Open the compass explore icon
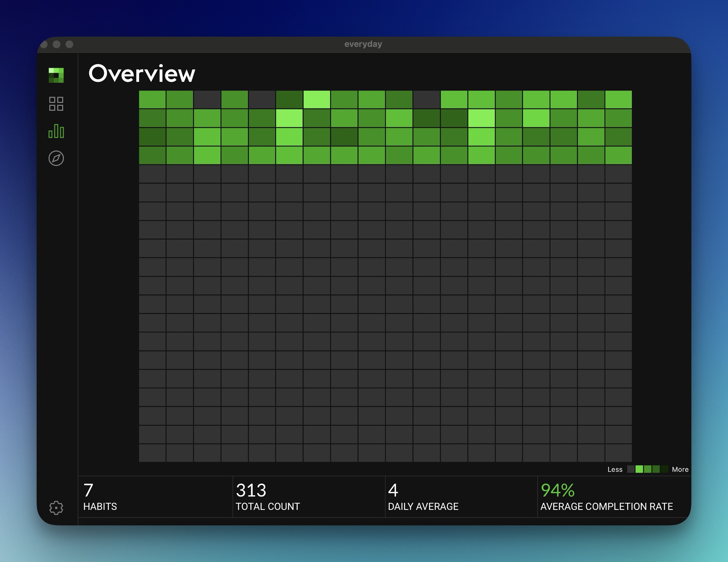The image size is (728, 562). 56,158
